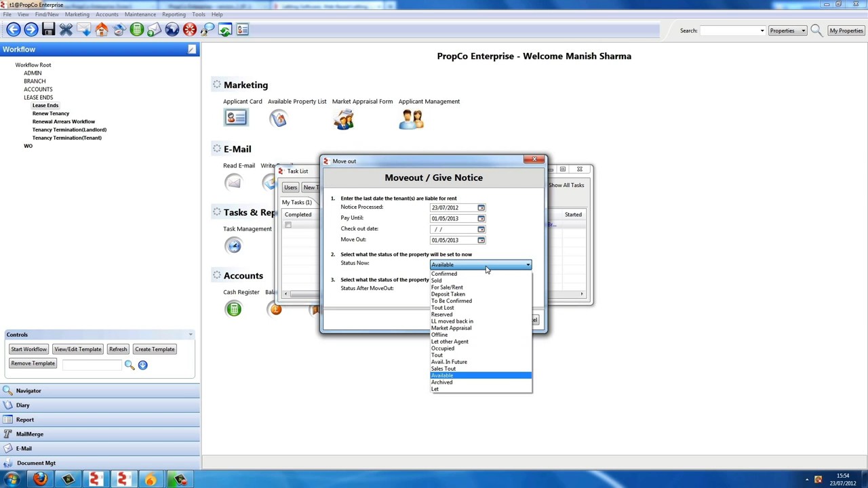868x488 pixels.
Task: Click the orange house toolbar icon
Action: (101, 29)
